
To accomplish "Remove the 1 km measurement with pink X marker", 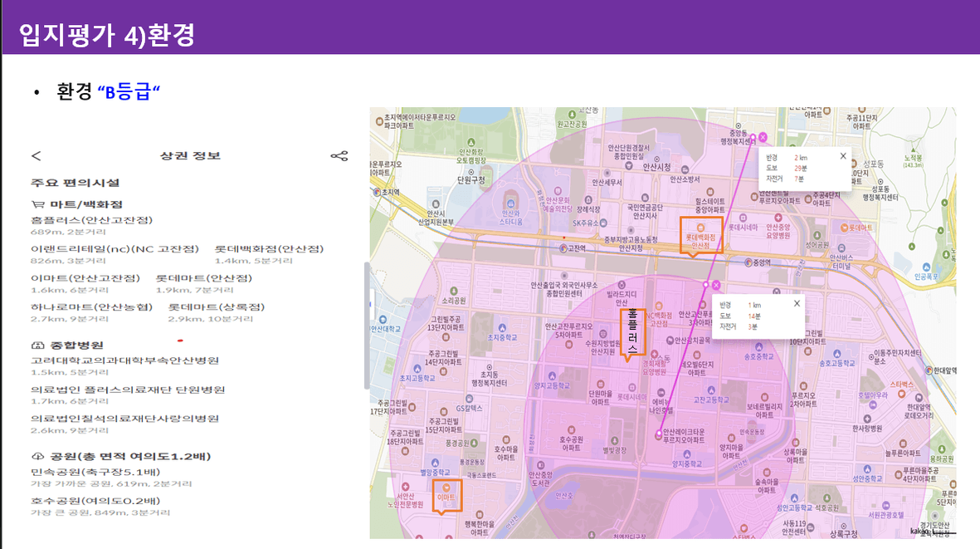I will tap(716, 285).
